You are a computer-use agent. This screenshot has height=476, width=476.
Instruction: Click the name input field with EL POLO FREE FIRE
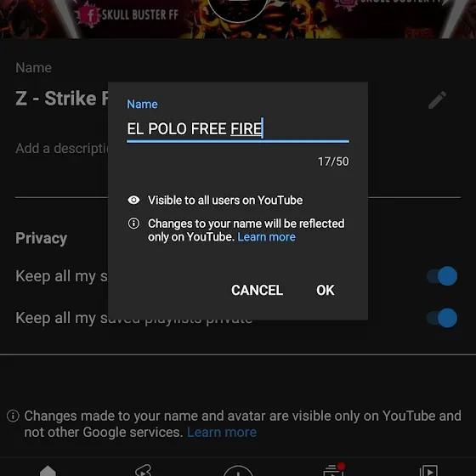click(x=238, y=129)
